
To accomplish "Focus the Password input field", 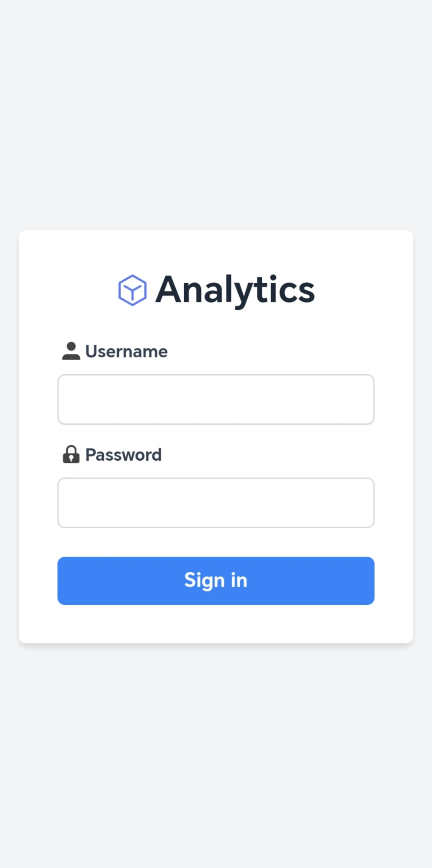I will click(x=216, y=503).
